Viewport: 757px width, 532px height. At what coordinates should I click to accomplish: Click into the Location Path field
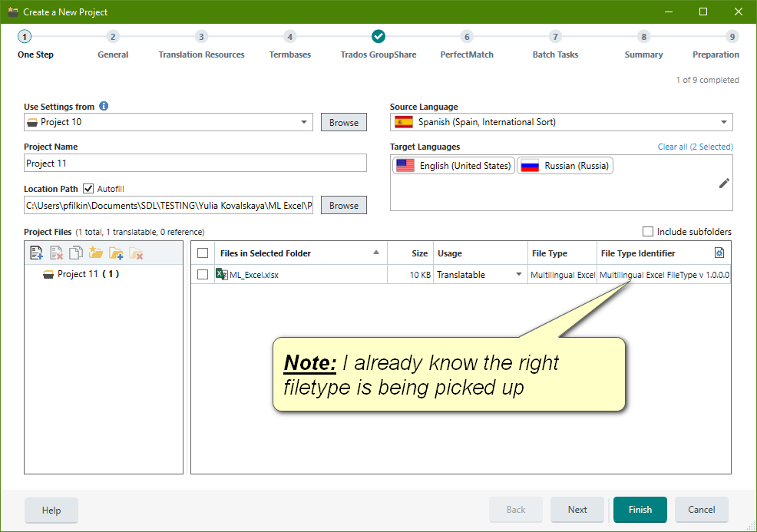coord(168,205)
